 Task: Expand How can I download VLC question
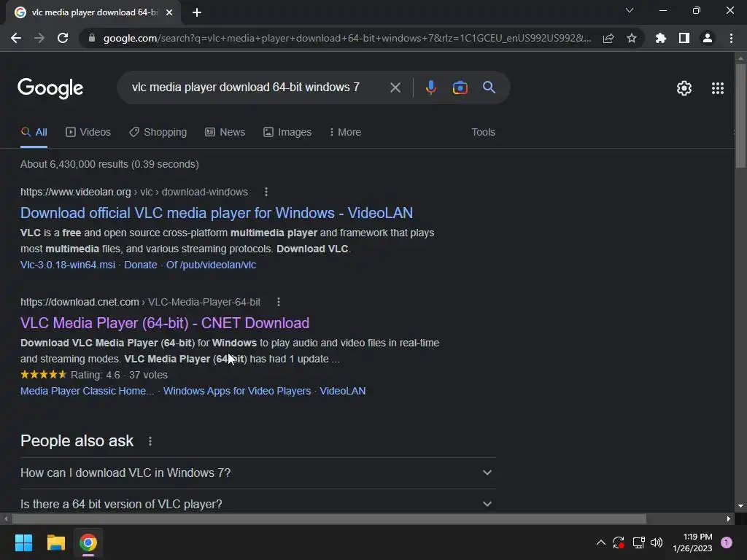(258, 472)
